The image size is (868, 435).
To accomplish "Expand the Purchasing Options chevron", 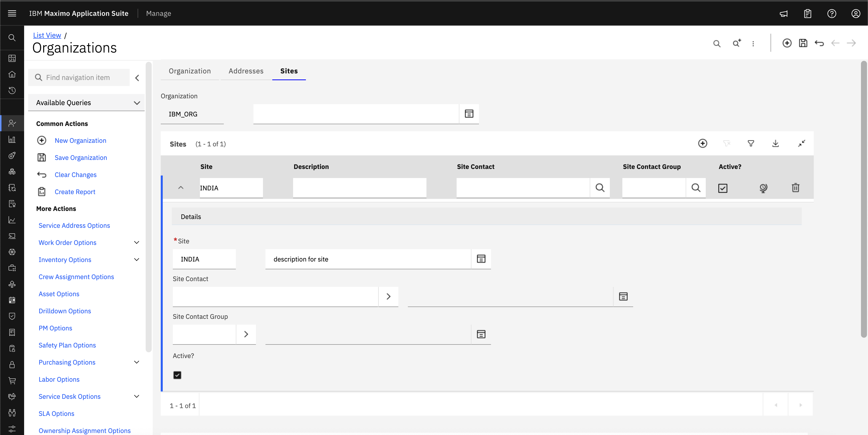I will [137, 362].
